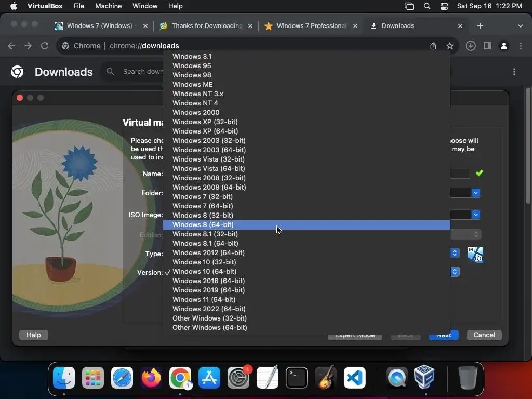Toggle Chrome side panel icon
Viewport: 532px width, 399px height.
(487, 46)
